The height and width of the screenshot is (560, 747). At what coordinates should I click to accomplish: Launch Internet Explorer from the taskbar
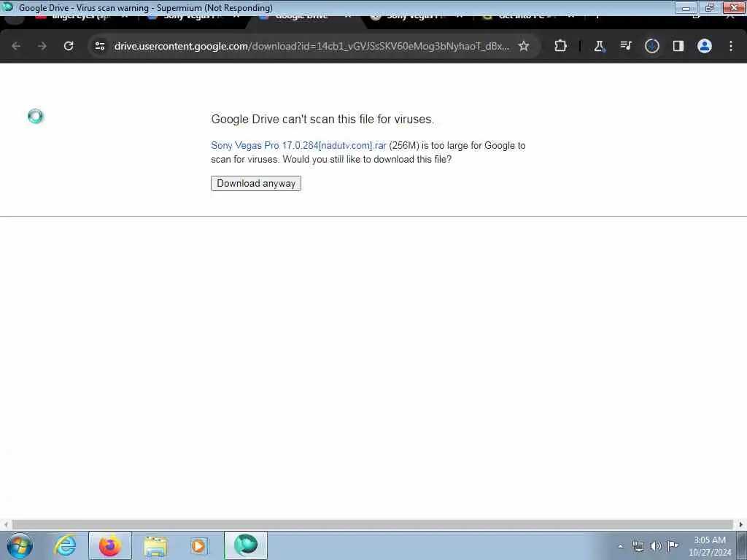point(65,545)
